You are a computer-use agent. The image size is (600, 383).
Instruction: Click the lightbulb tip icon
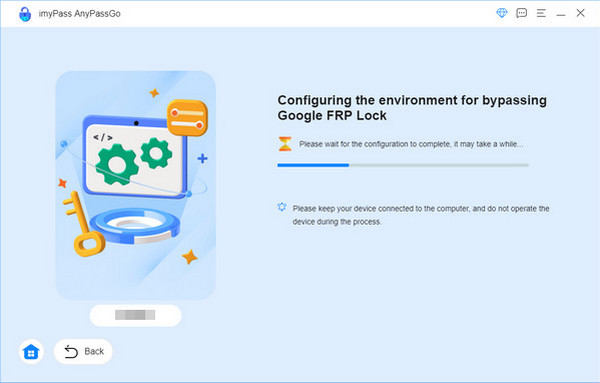282,207
